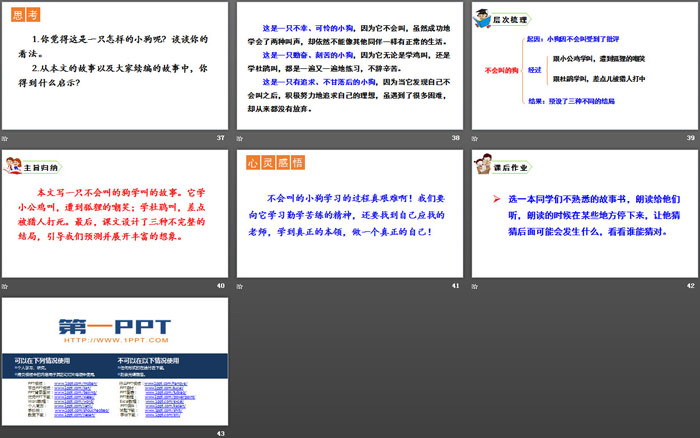Select slide 39 层次梳理 diagram
700x438 pixels.
[584, 66]
